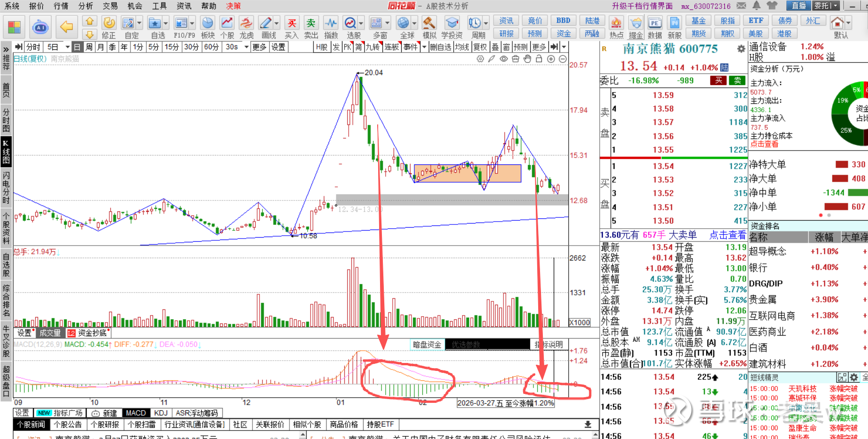Toggle the 复权 price adjustment button
Screen dimensions: 868x439
[480, 47]
